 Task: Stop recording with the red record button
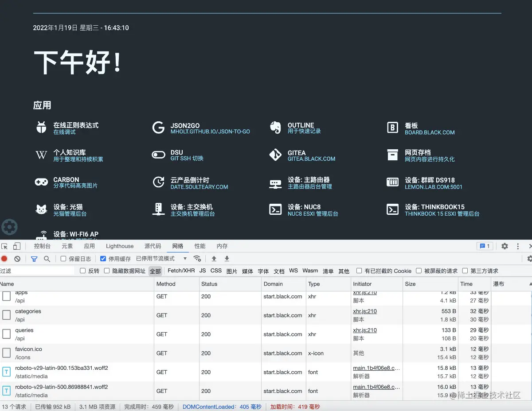tap(5, 258)
